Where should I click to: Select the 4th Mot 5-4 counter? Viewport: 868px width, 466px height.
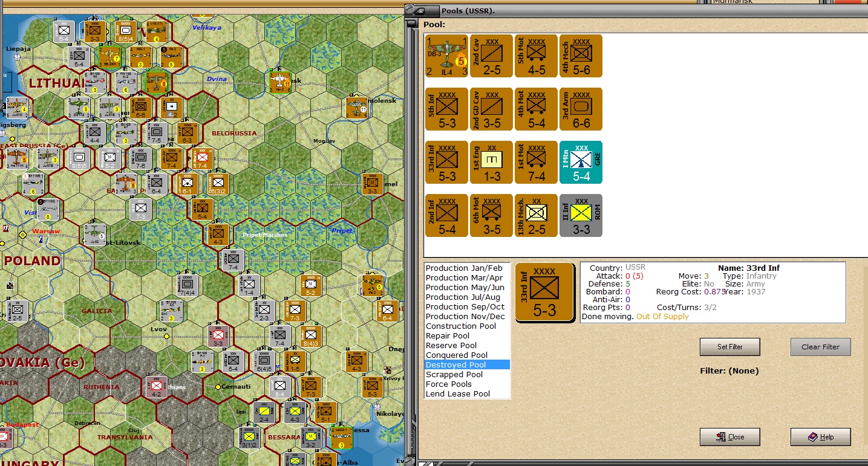pos(536,109)
